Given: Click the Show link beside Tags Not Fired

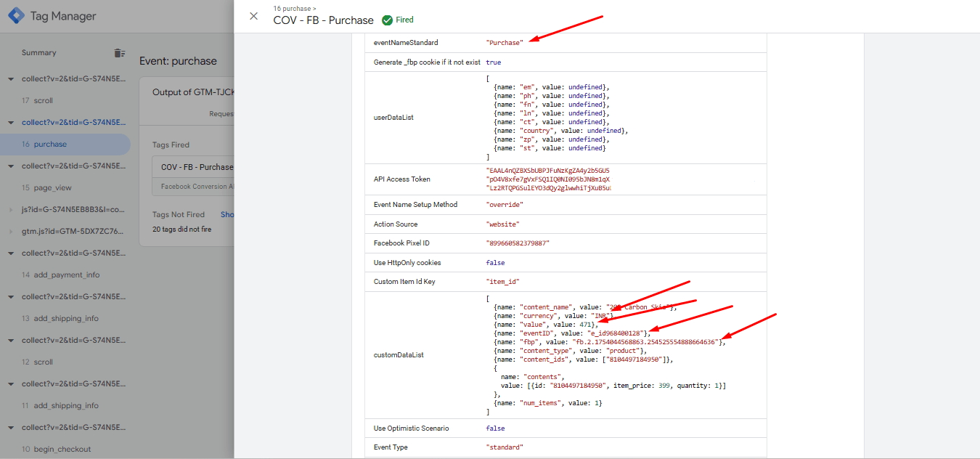Looking at the screenshot, I should (226, 215).
